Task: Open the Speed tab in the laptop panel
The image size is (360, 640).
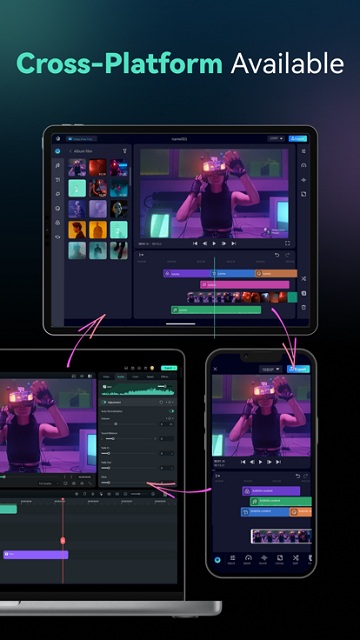Action: 150,376
